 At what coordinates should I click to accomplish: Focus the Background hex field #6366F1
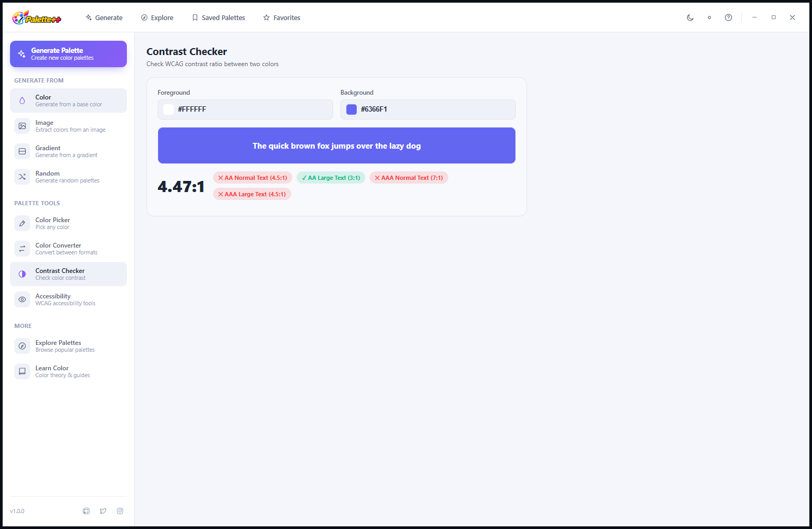[x=428, y=110]
